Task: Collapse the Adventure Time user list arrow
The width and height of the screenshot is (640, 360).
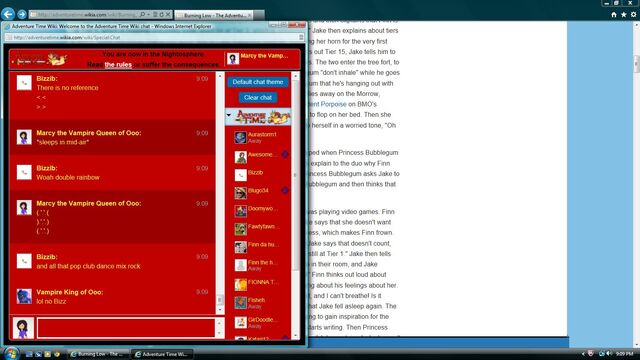Action: [229, 116]
